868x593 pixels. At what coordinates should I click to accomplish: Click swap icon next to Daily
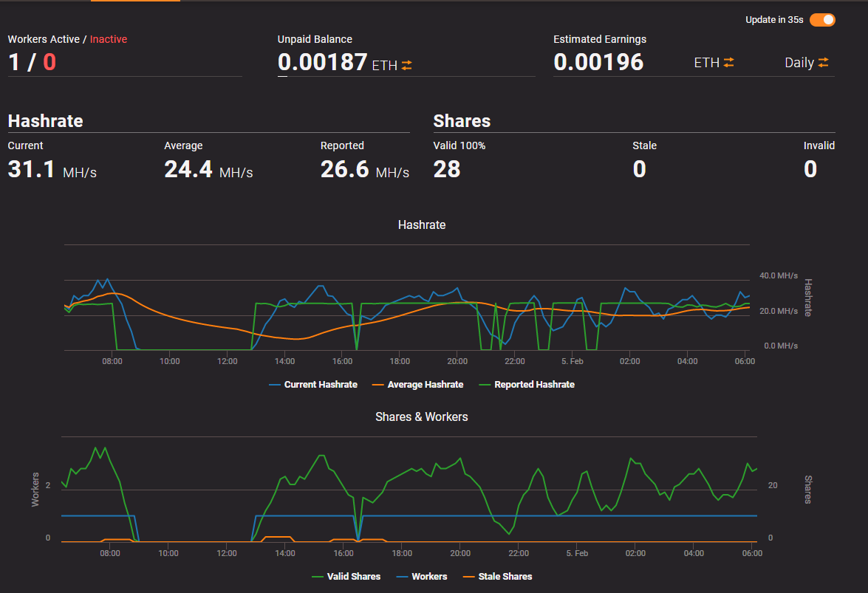(x=823, y=63)
